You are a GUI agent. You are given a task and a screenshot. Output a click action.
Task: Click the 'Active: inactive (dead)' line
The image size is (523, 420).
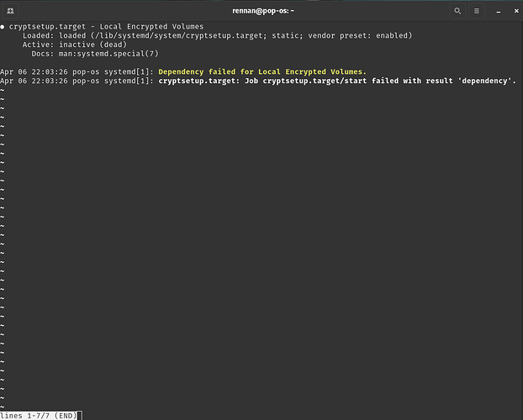tap(75, 45)
